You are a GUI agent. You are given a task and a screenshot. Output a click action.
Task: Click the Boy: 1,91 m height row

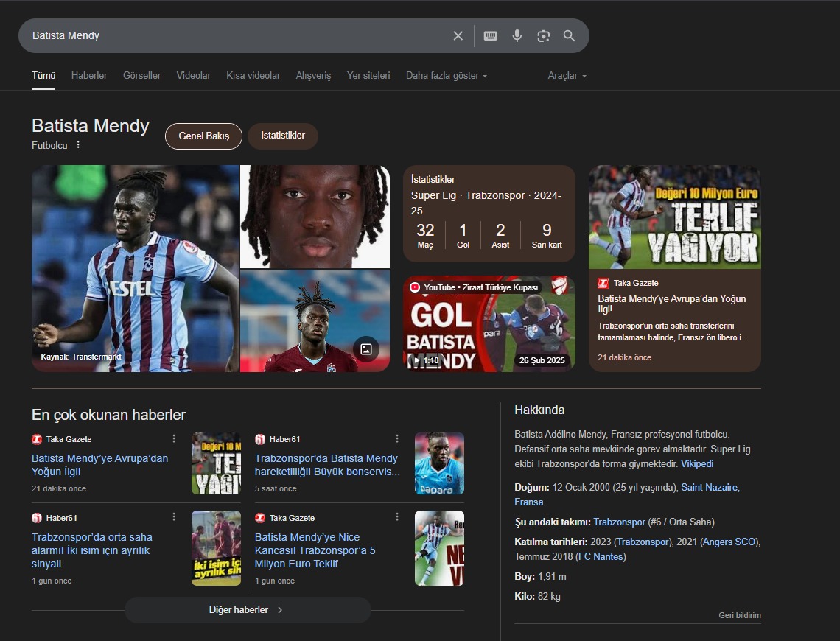541,577
